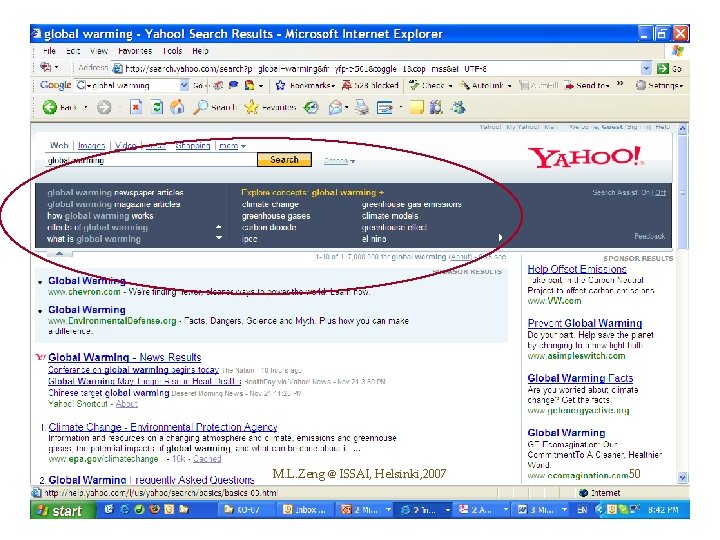The height and width of the screenshot is (540, 720).
Task: Go to Home page icon
Action: tap(177, 107)
